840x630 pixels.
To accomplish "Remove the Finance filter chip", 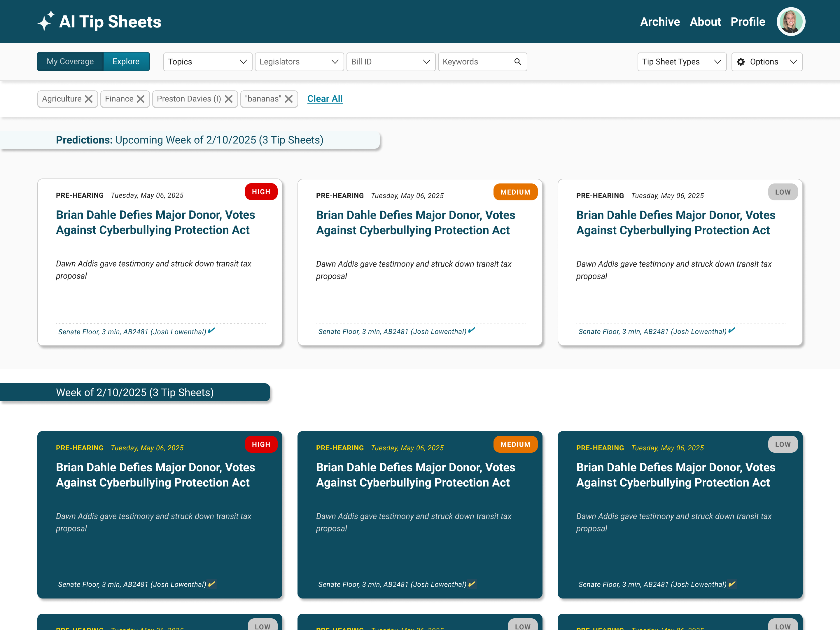I will (x=141, y=99).
